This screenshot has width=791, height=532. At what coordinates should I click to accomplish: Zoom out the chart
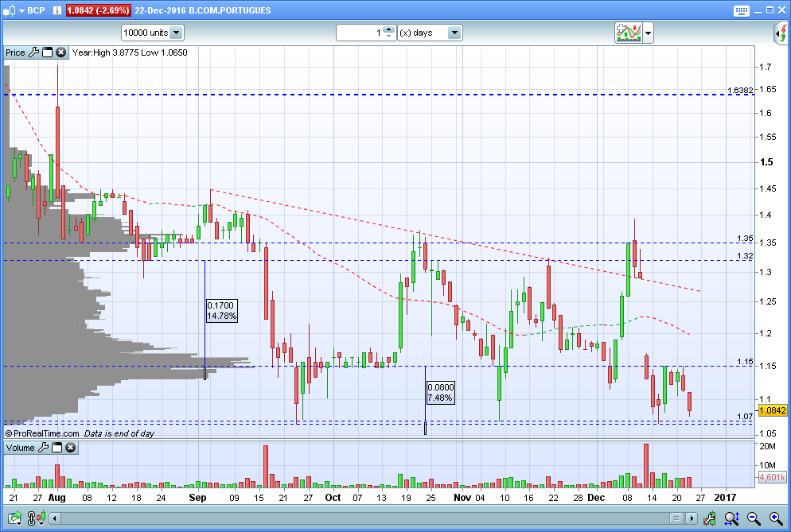(754, 518)
